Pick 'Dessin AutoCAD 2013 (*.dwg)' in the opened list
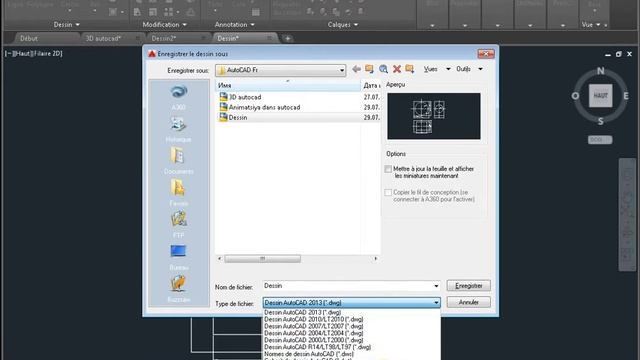The height and width of the screenshot is (360, 640). [302, 312]
